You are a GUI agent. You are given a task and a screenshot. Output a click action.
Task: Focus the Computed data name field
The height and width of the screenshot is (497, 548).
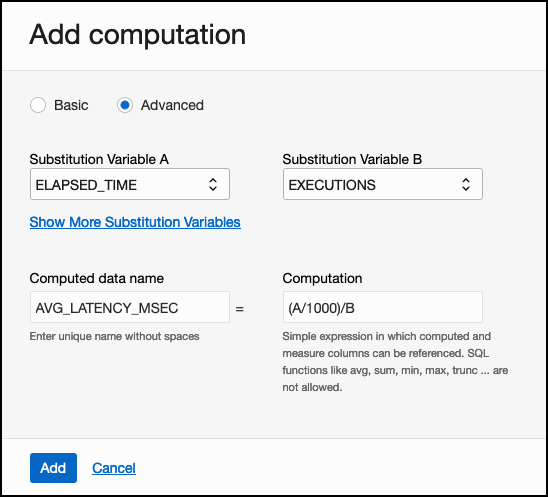tap(130, 307)
